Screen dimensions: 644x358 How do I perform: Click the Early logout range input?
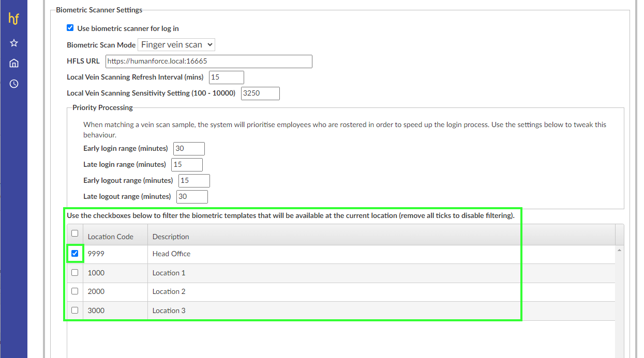coord(194,181)
